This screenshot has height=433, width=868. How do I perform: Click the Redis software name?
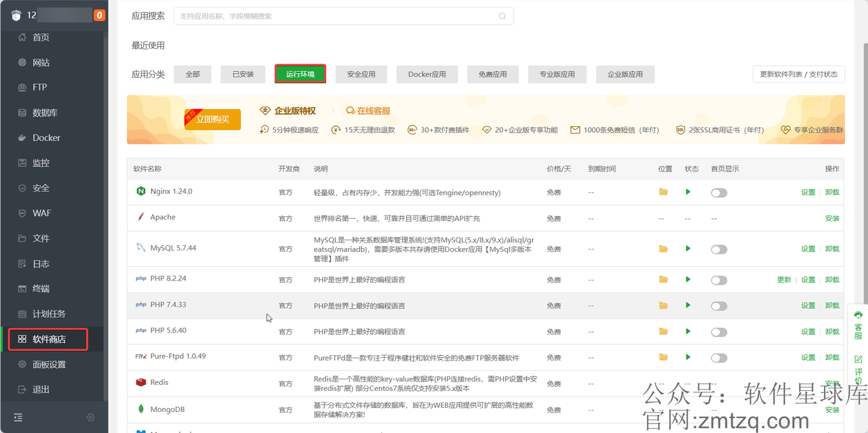159,382
